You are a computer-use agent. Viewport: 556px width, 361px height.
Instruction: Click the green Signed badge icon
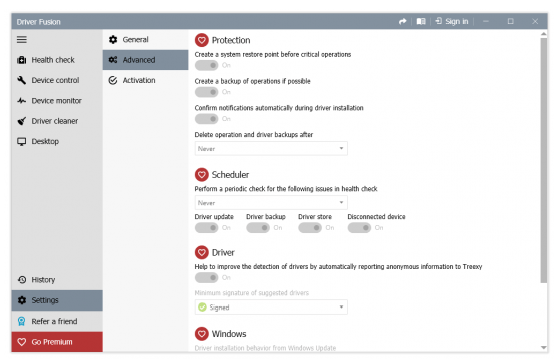tap(202, 307)
